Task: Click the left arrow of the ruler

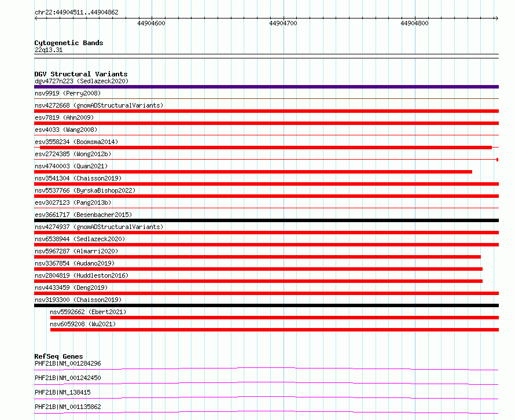Action: (x=36, y=19)
